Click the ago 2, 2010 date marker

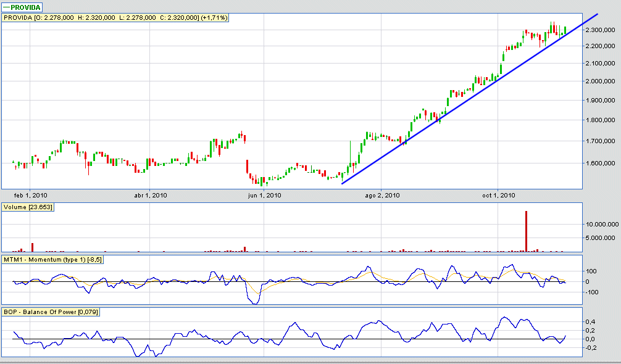click(x=383, y=196)
